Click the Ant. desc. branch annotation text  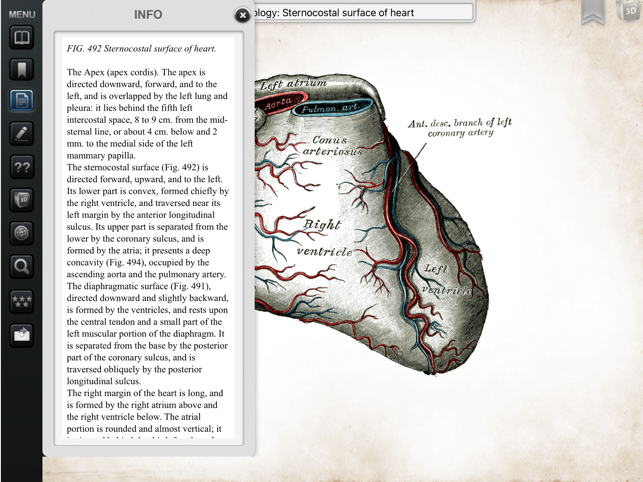(x=459, y=127)
